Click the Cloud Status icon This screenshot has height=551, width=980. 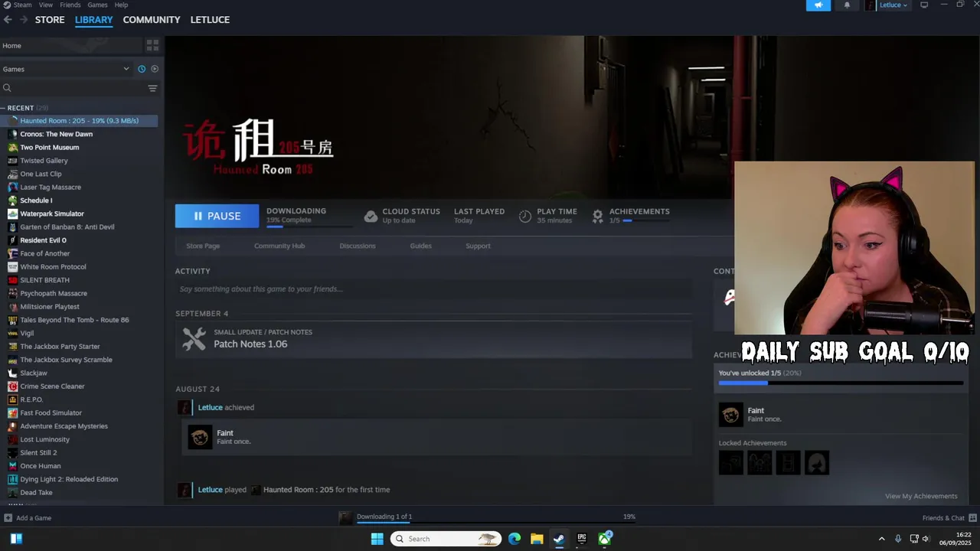[x=371, y=217]
